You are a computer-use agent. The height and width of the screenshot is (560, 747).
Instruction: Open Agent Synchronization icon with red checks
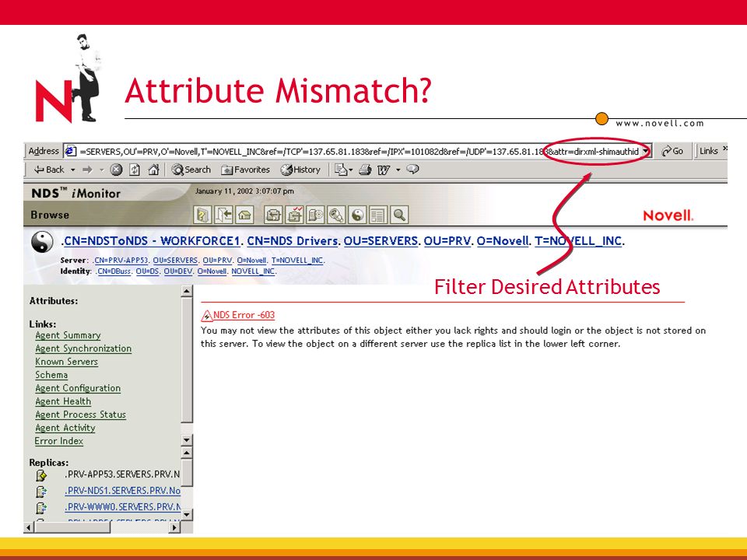click(x=294, y=215)
